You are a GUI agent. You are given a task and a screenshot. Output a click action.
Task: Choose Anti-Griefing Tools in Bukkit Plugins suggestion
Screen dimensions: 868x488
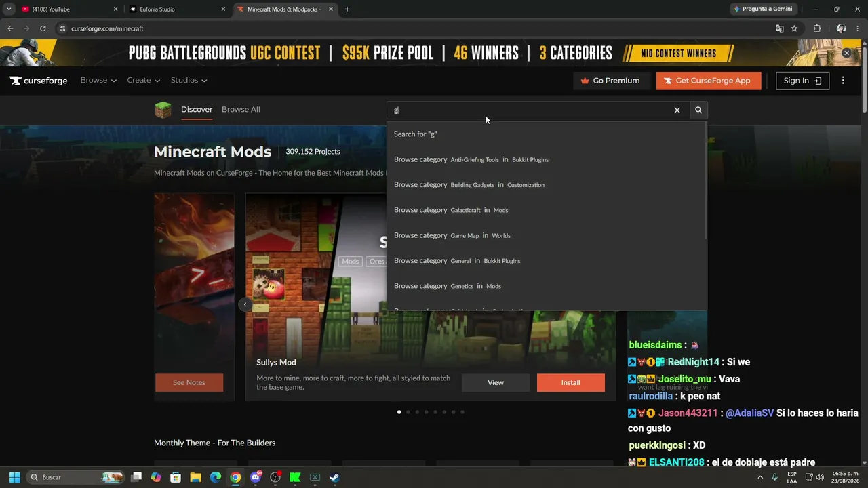pos(547,159)
